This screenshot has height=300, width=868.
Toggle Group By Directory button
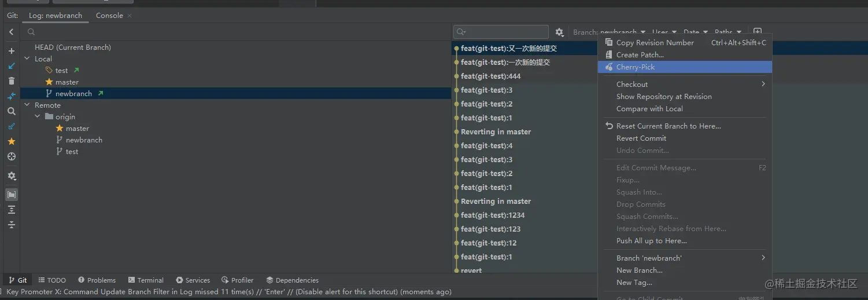[x=12, y=195]
